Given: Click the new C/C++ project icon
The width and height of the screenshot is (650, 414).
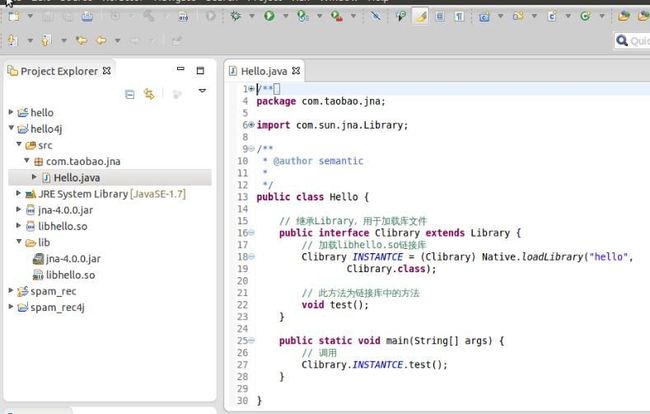Looking at the screenshot, I should pyautogui.click(x=484, y=17).
